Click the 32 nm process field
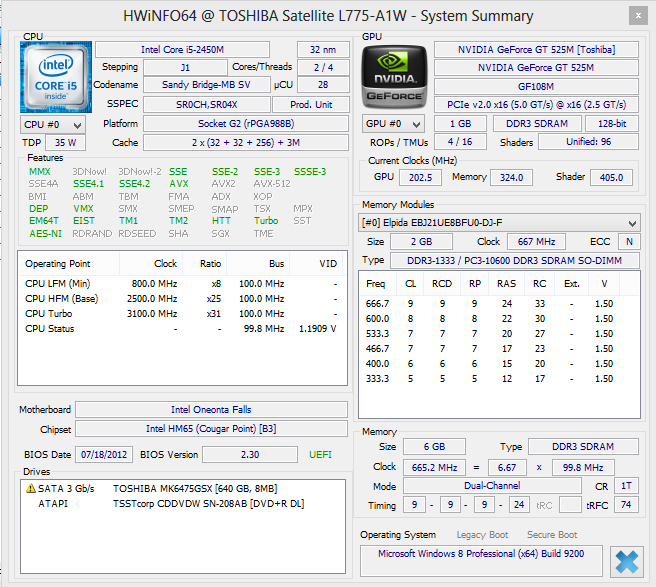 click(x=323, y=49)
